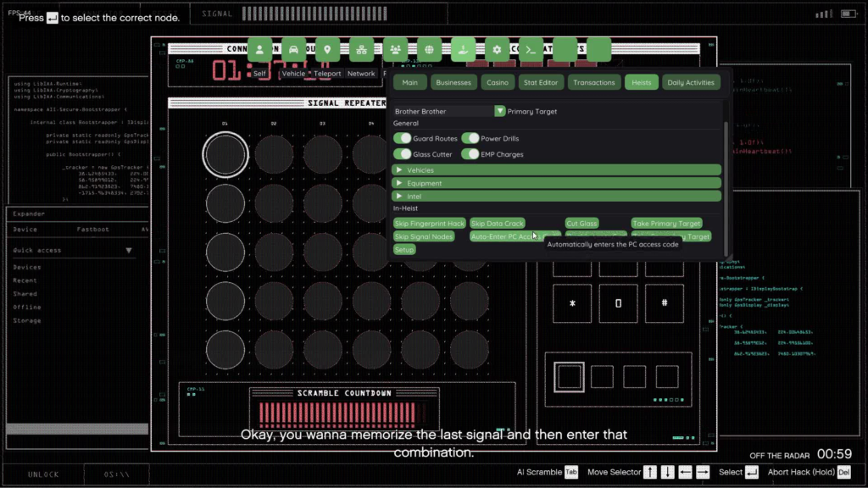Open the Teleport map pin icon
Screen dimensions: 868x488
(327, 50)
